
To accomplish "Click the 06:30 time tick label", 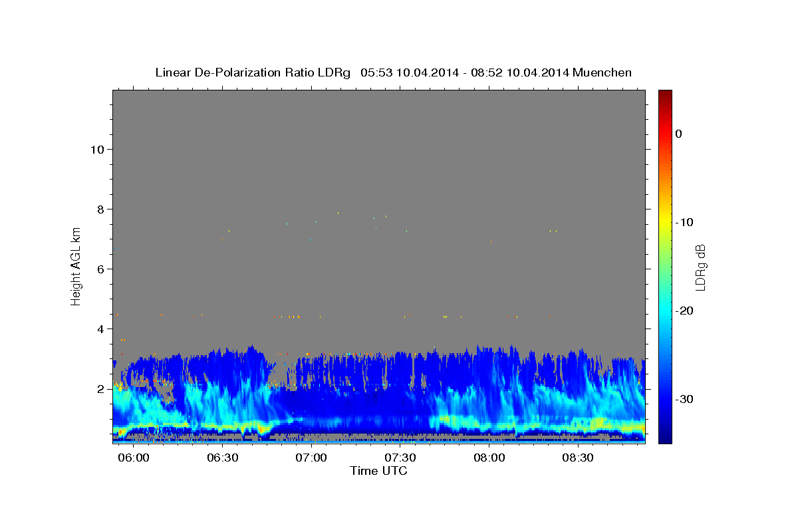I will [x=223, y=458].
